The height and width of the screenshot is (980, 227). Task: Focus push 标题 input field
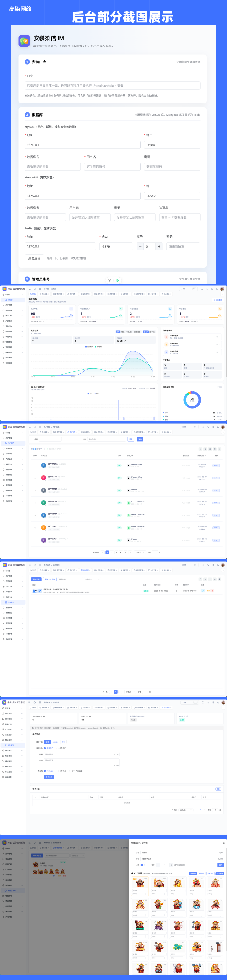pos(82,754)
